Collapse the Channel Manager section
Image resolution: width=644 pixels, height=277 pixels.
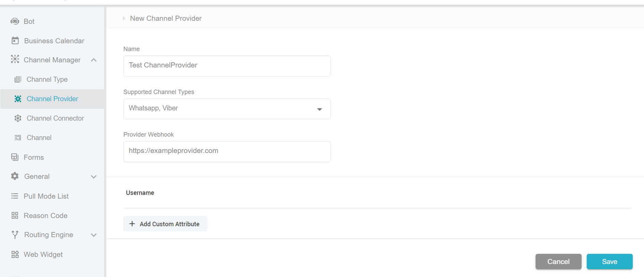(x=94, y=60)
